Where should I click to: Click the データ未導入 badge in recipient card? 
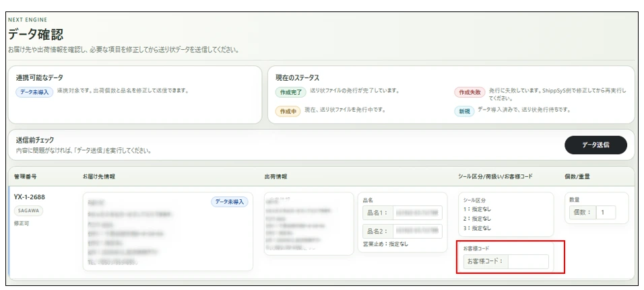click(x=230, y=202)
